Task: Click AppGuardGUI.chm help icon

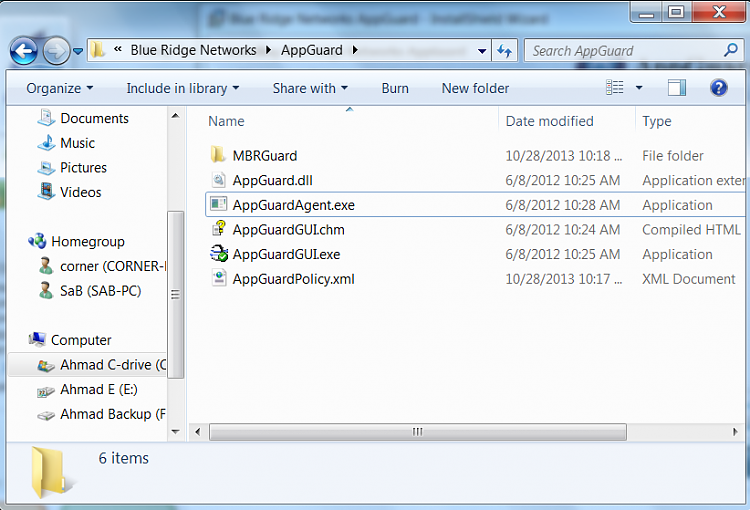Action: 219,228
